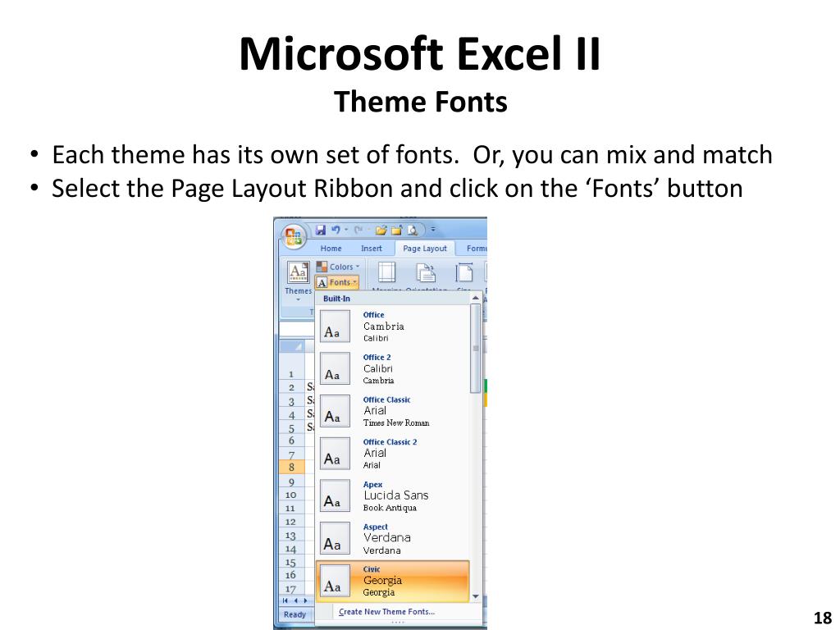Select row header 2
The width and height of the screenshot is (840, 630).
(291, 387)
